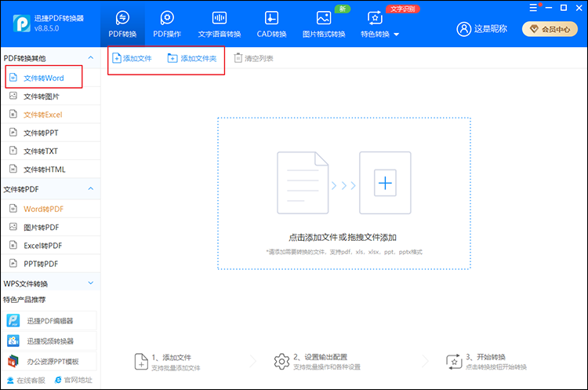
Task: Open 办公资源PPT模板 recommended product
Action: 49,361
